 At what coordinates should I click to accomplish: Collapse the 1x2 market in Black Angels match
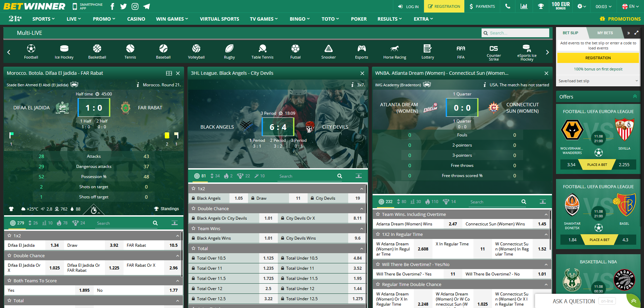click(x=362, y=189)
